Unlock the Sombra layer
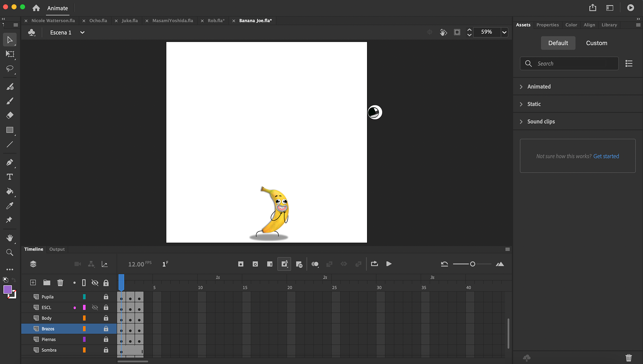Viewport: 643px width, 364px height. (106, 350)
